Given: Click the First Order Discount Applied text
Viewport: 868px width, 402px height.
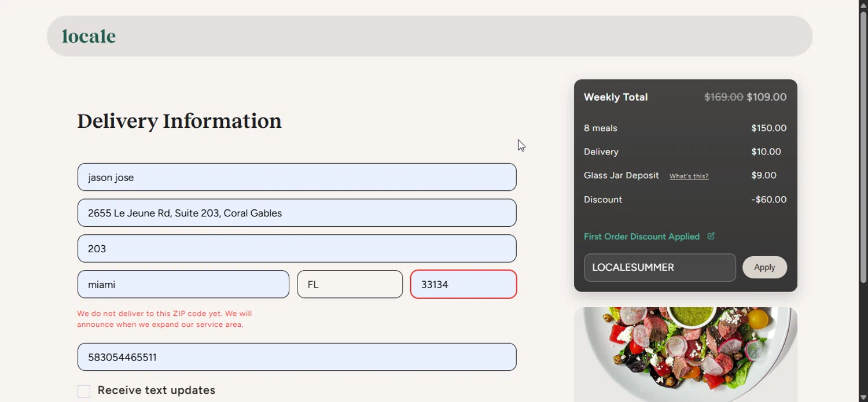Looking at the screenshot, I should (x=642, y=237).
